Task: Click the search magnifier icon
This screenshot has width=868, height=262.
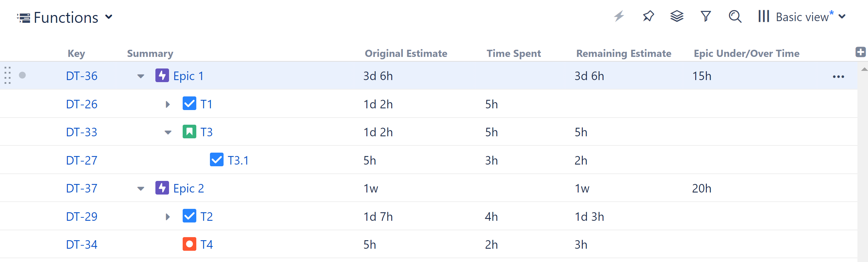Action: tap(735, 16)
